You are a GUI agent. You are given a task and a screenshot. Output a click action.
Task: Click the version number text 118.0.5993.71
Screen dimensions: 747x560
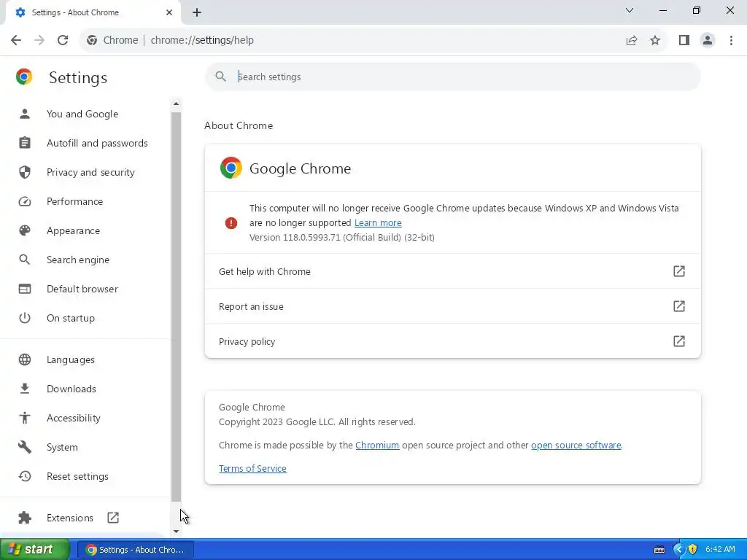(311, 237)
